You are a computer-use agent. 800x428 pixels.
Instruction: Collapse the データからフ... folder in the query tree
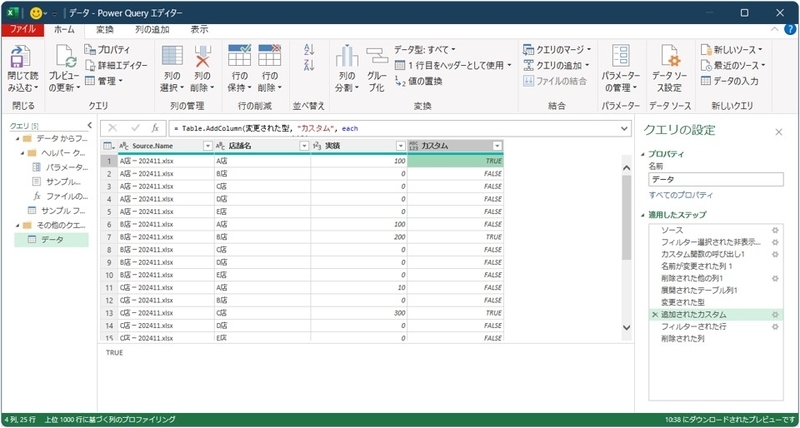[x=18, y=139]
